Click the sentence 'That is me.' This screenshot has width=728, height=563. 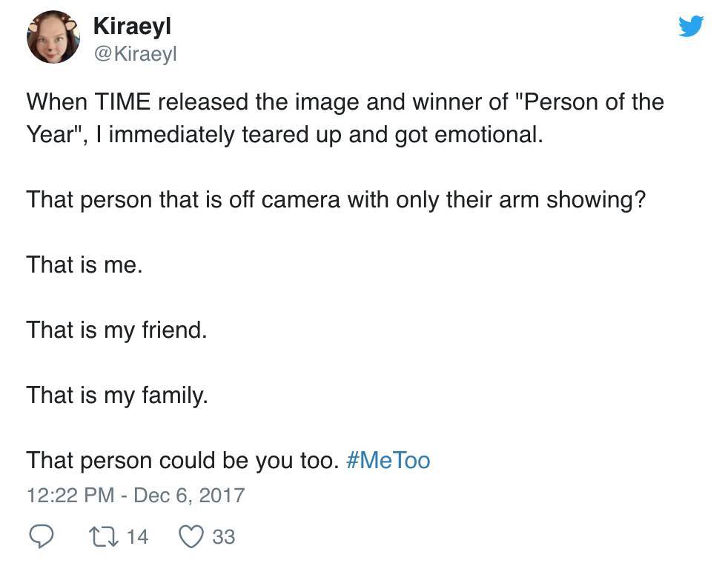(x=84, y=264)
